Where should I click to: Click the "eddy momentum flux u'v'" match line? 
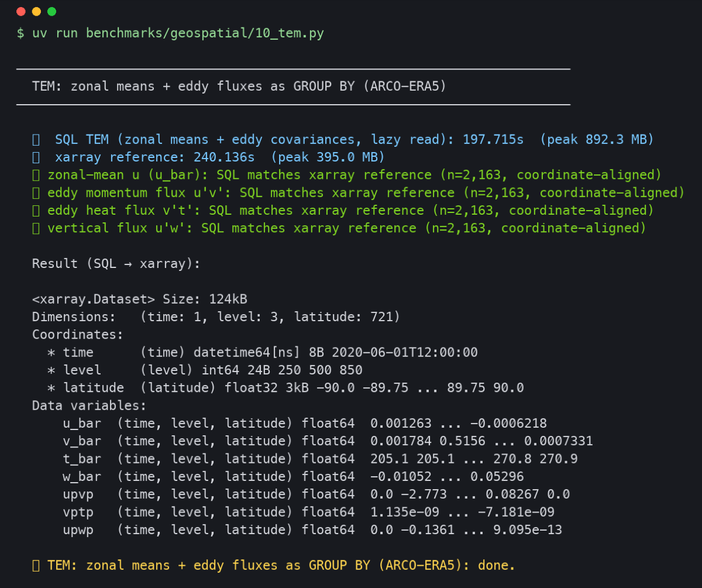[358, 192]
